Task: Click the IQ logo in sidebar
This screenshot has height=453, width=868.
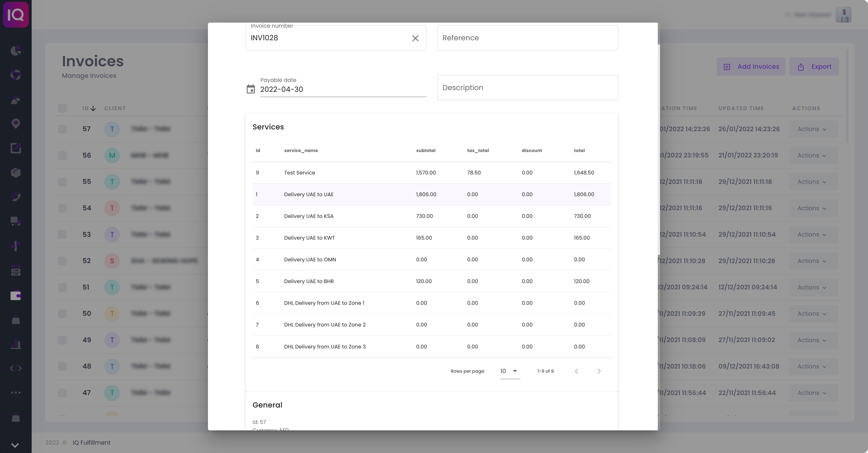Action: 16,14
